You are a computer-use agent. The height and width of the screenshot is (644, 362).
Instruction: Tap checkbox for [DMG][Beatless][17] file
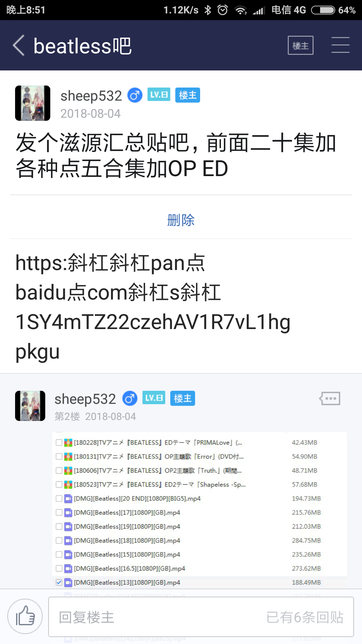59,513
